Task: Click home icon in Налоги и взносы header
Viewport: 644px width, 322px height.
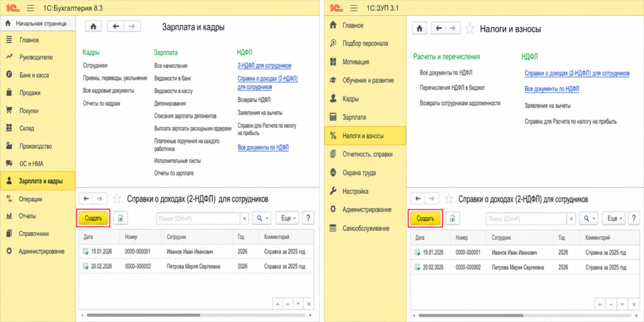Action: pyautogui.click(x=419, y=28)
